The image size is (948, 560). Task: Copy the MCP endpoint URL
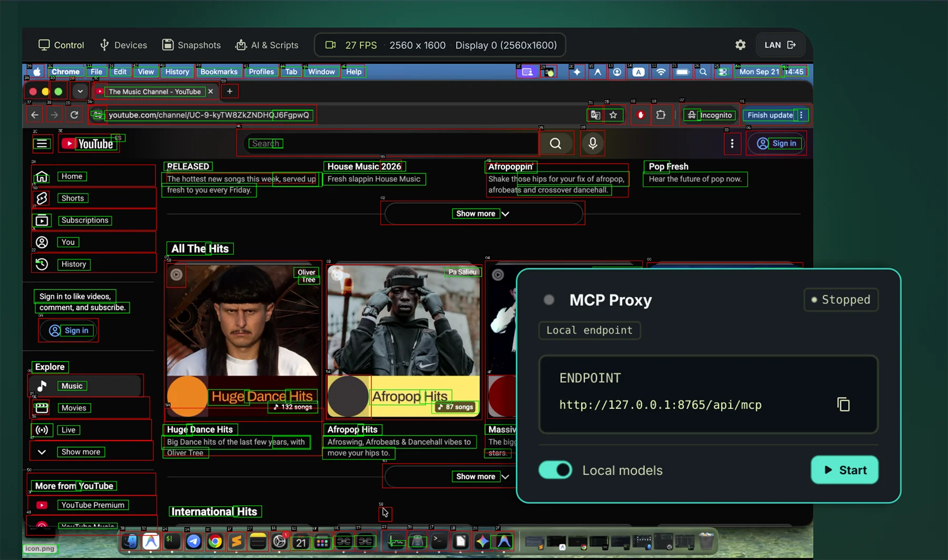843,404
